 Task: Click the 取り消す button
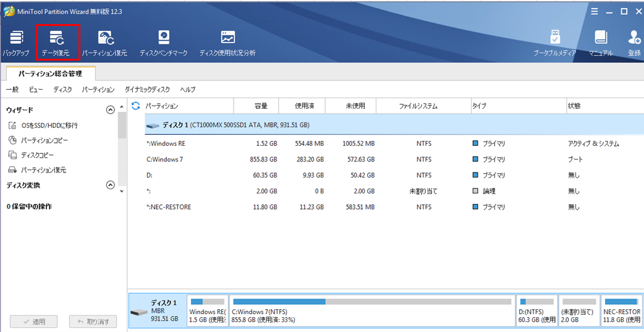coord(93,321)
